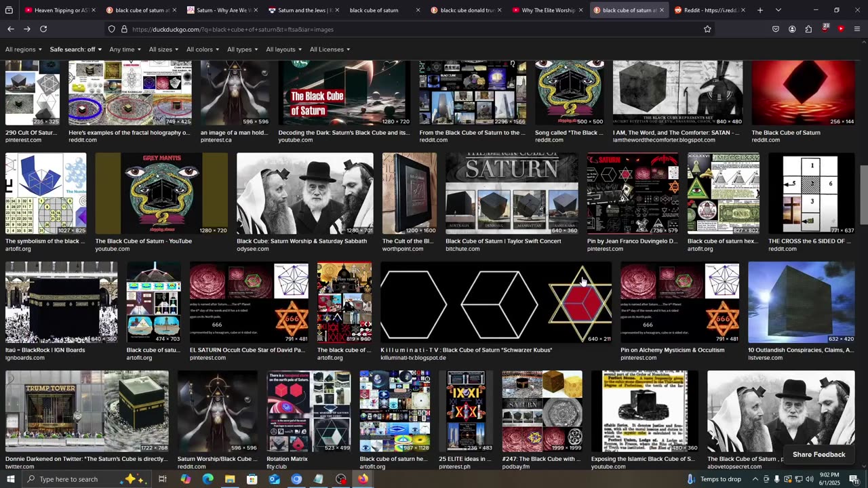Viewport: 868px width, 488px height.
Task: Switch to Firefox in the taskbar
Action: [x=363, y=479]
